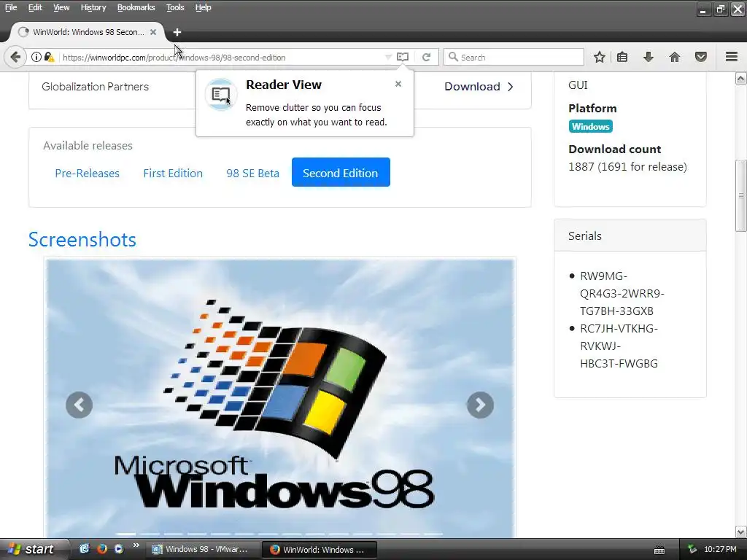Image resolution: width=747 pixels, height=560 pixels.
Task: Click Globalization Partners ad text
Action: [96, 87]
